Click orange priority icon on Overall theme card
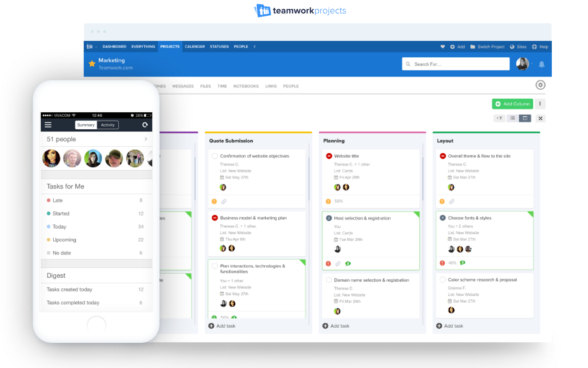The width and height of the screenshot is (588, 368). click(442, 201)
